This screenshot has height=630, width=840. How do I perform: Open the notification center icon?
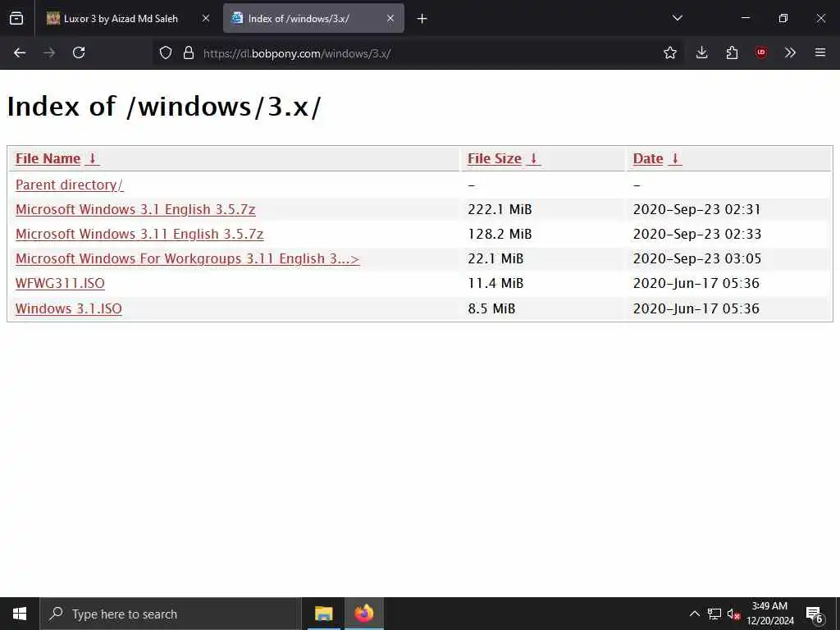(x=815, y=615)
